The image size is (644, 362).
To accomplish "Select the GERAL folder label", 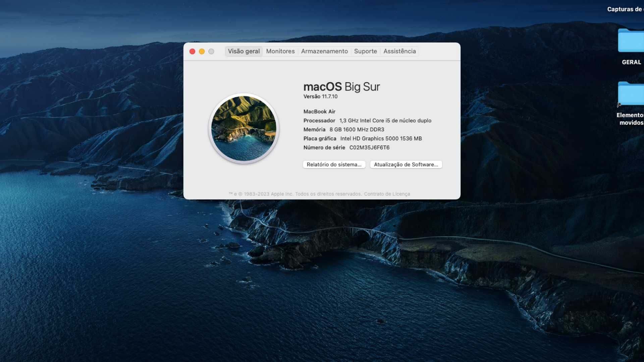I will coord(631,62).
